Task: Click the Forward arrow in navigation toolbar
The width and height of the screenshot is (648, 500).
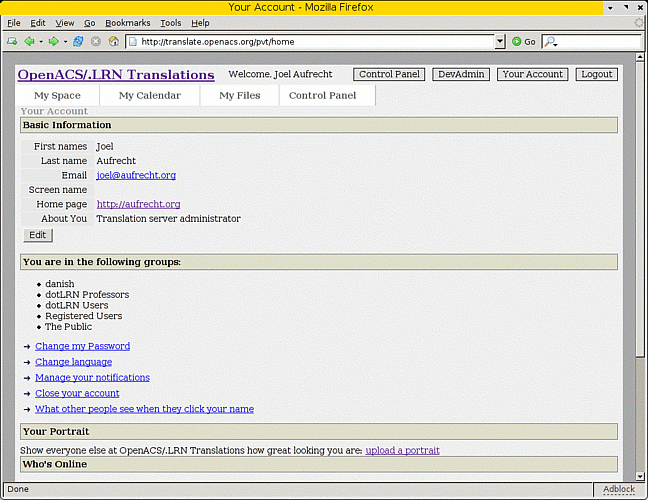Action: 54,42
